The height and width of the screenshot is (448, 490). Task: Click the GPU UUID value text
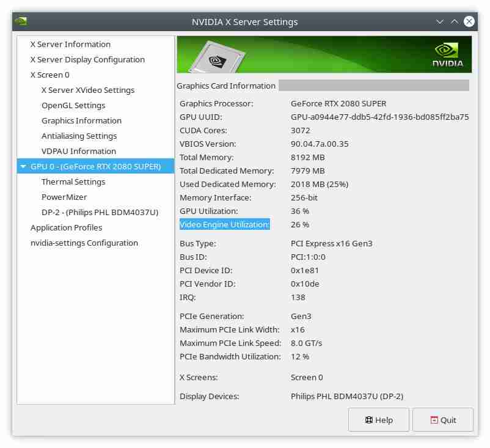(x=379, y=117)
